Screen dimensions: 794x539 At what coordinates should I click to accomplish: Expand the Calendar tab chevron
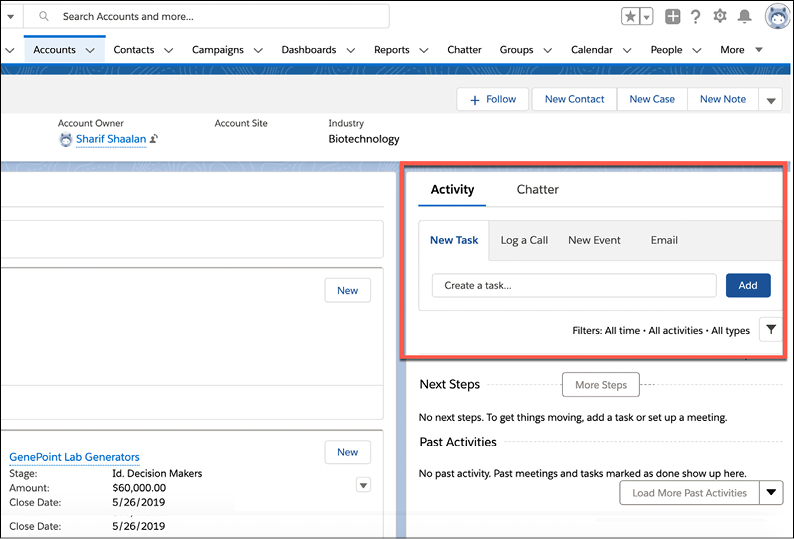tap(627, 50)
